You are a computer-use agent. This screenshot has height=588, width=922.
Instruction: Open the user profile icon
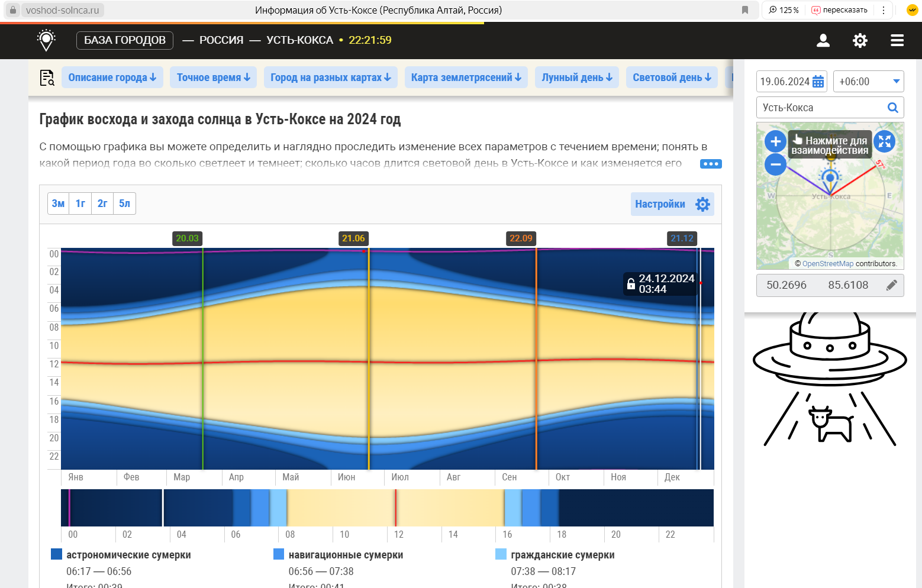click(x=823, y=40)
